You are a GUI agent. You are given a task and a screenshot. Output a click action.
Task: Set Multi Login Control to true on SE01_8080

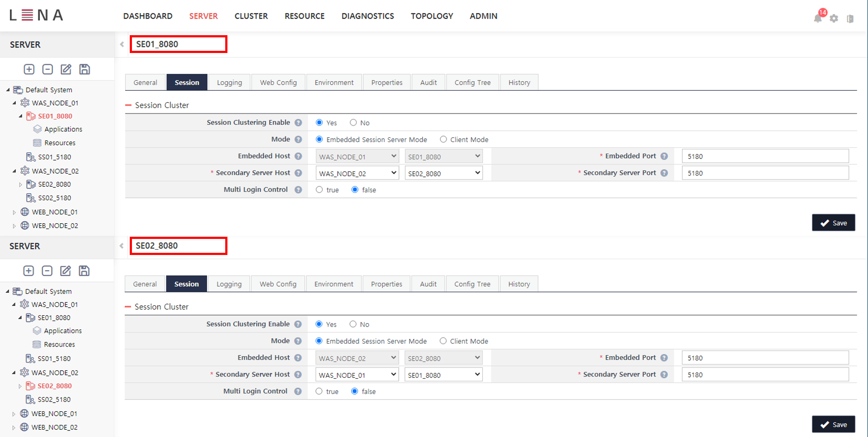pos(319,190)
